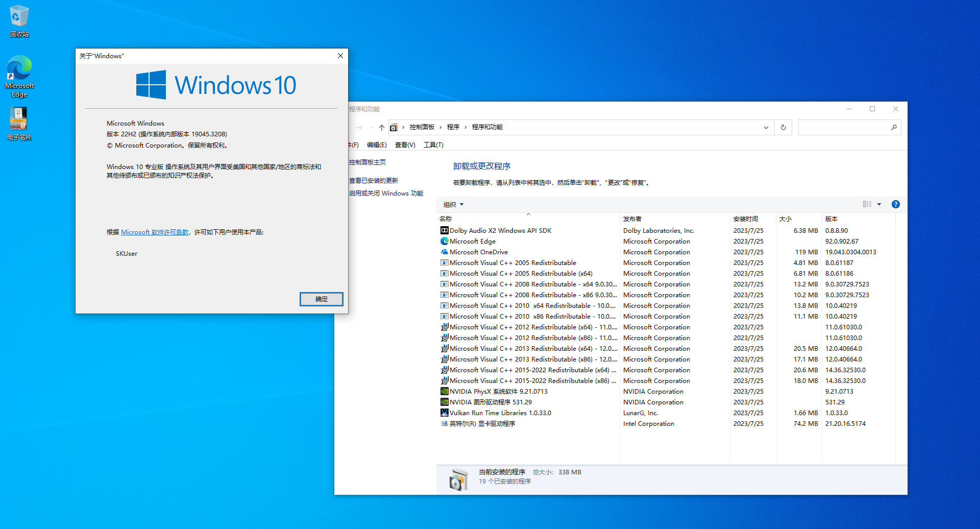The height and width of the screenshot is (529, 980).
Task: Click the Microsoft Edge icon in program list
Action: pos(445,242)
